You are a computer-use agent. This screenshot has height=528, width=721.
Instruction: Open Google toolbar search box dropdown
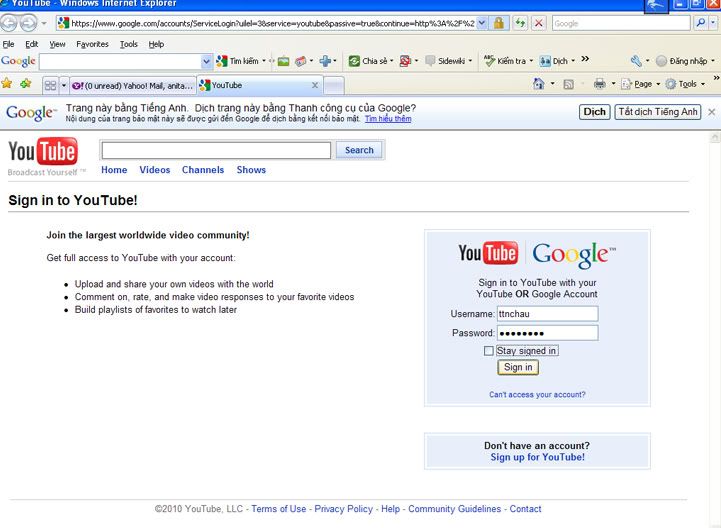click(206, 61)
